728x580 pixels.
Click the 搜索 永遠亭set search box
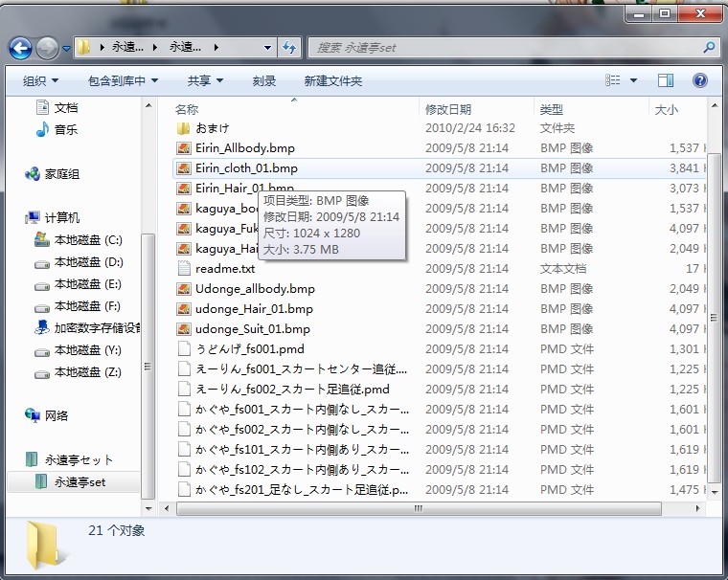tap(506, 47)
